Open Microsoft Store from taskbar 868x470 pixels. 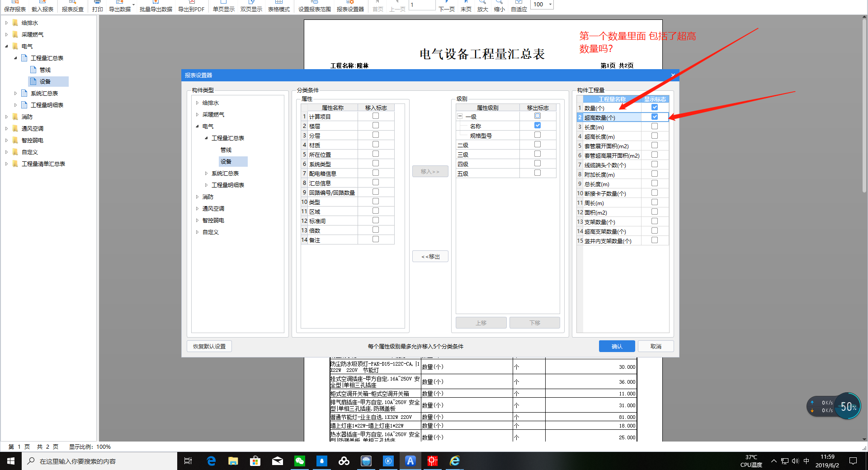click(x=255, y=461)
